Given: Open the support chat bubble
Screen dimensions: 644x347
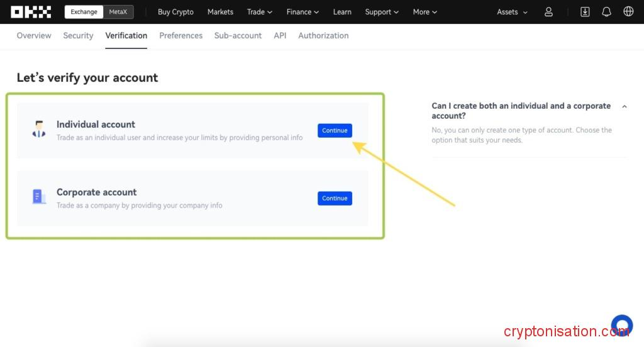Looking at the screenshot, I should coord(621,326).
